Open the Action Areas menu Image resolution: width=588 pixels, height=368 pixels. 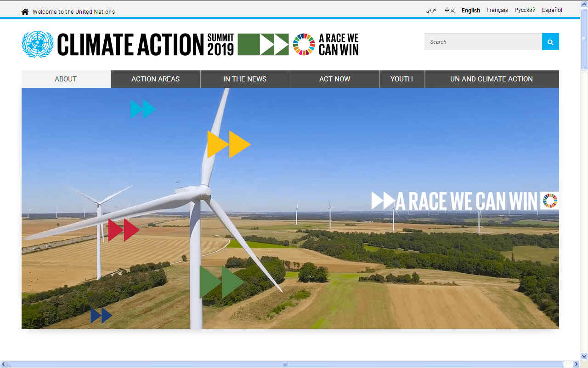point(156,79)
